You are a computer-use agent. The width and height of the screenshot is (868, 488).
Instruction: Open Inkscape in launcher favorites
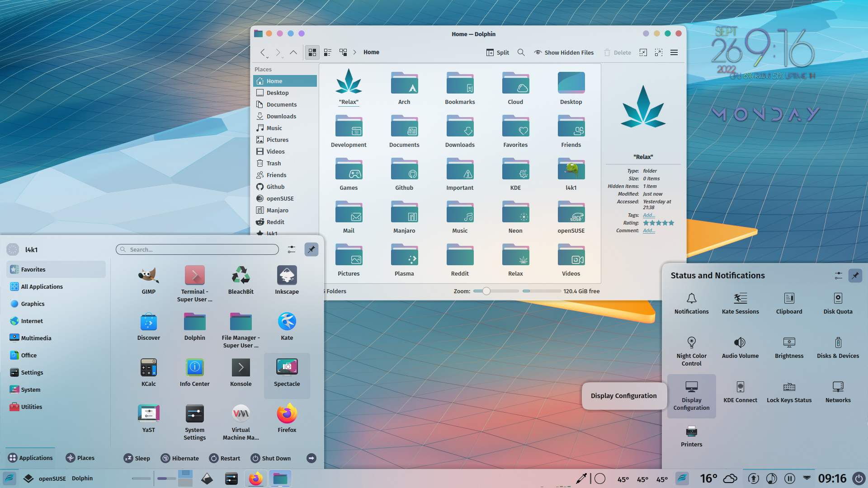[287, 280]
